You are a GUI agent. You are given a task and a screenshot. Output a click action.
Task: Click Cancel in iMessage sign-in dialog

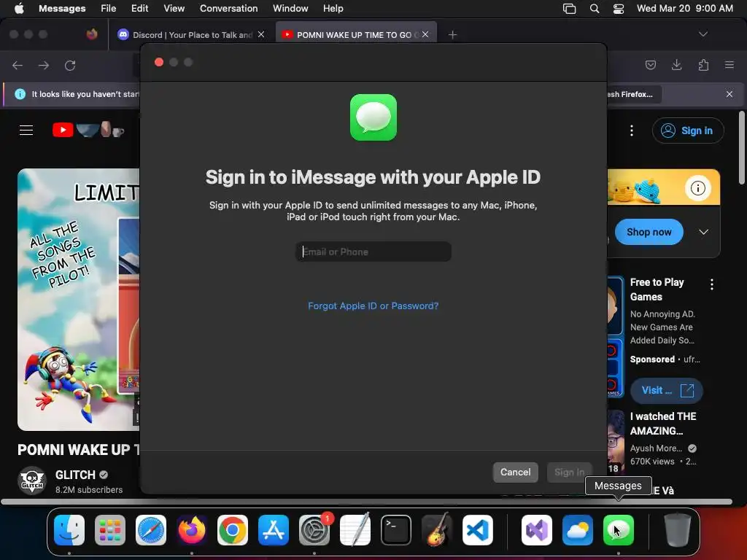click(x=516, y=472)
